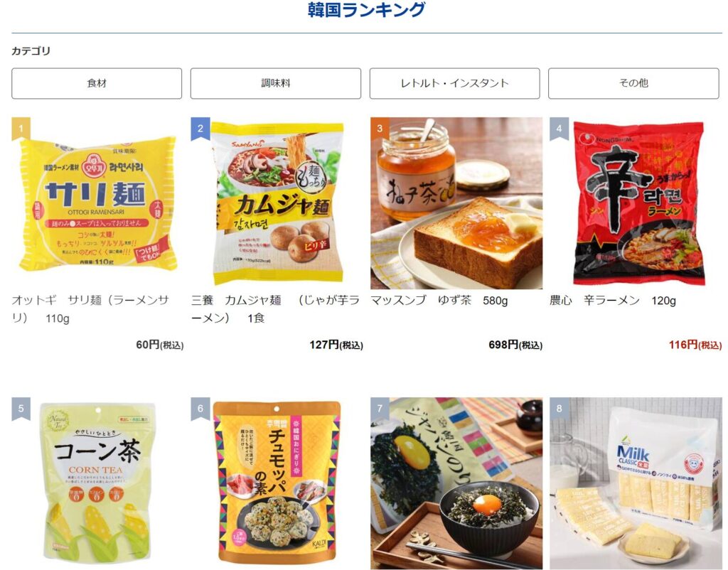Select the 調味料 category button
The image size is (728, 570).
pos(275,84)
